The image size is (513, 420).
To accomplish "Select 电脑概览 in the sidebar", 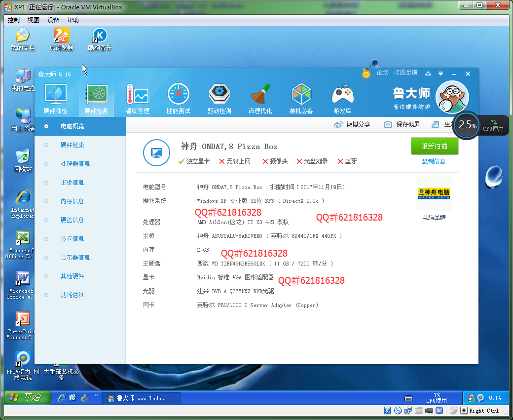I will click(80, 126).
